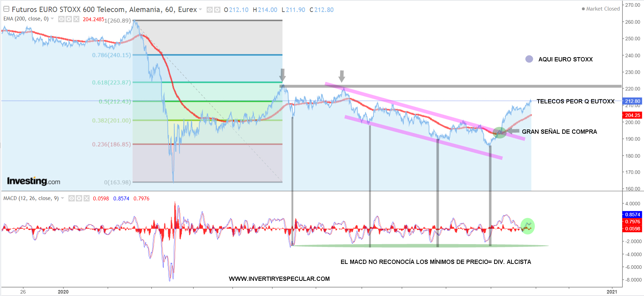
Task: Click the blue 212.80 price label on axis
Action: point(632,101)
